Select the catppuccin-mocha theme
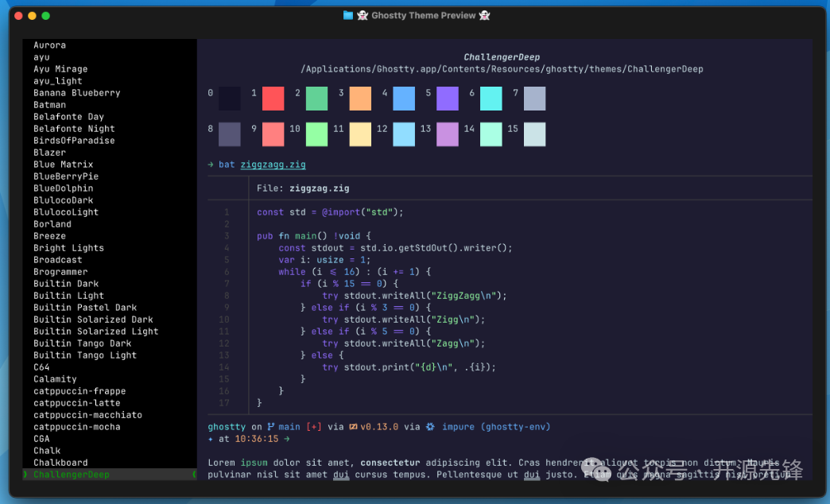 point(77,427)
